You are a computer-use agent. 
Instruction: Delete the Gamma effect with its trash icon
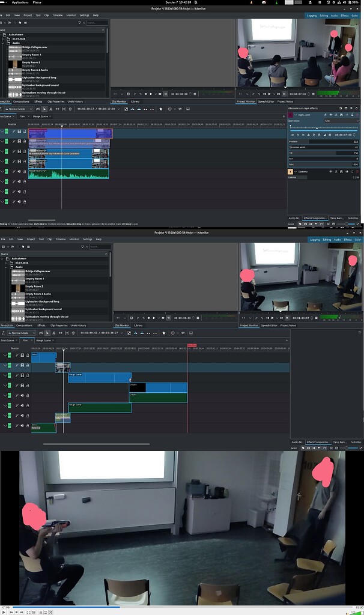358,172
